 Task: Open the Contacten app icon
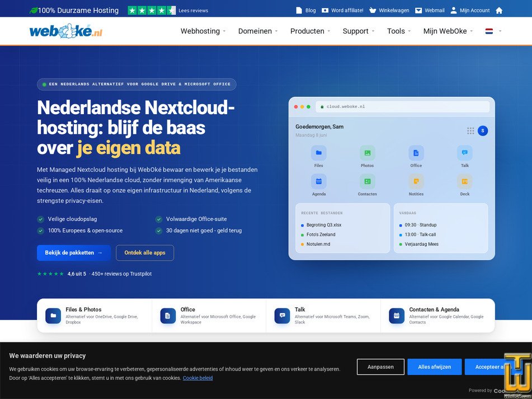(367, 181)
